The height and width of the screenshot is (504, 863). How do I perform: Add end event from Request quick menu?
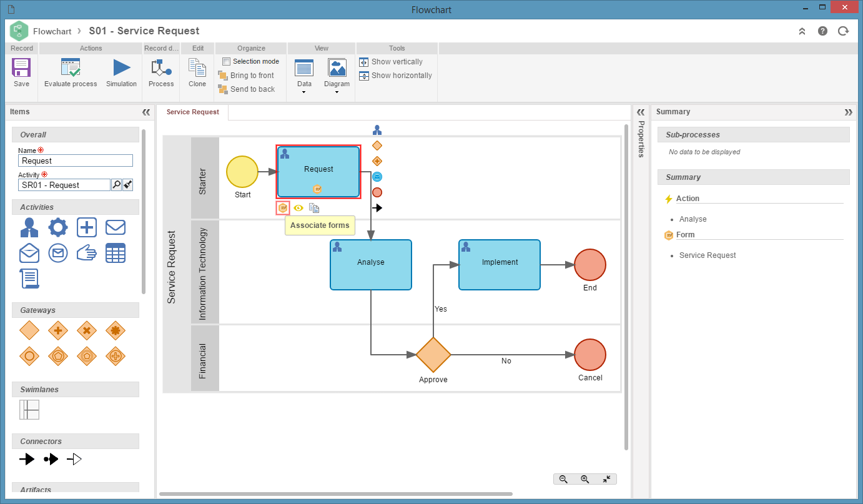[x=377, y=192]
